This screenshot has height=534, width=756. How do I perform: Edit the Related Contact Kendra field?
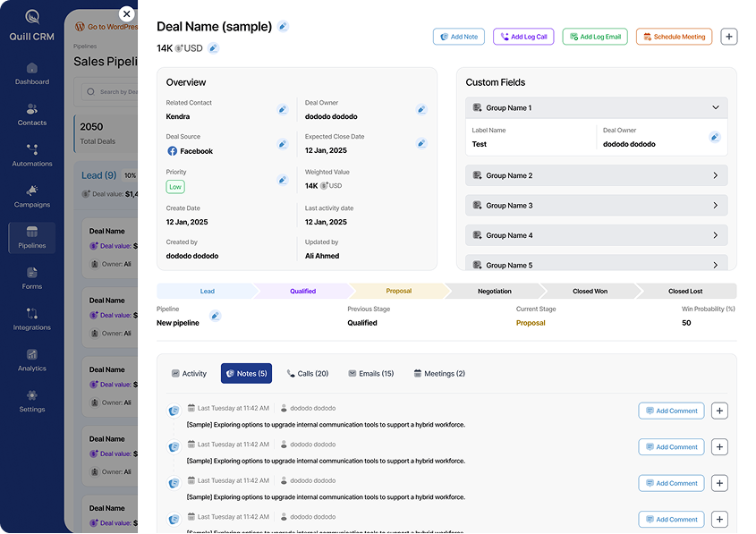(282, 110)
